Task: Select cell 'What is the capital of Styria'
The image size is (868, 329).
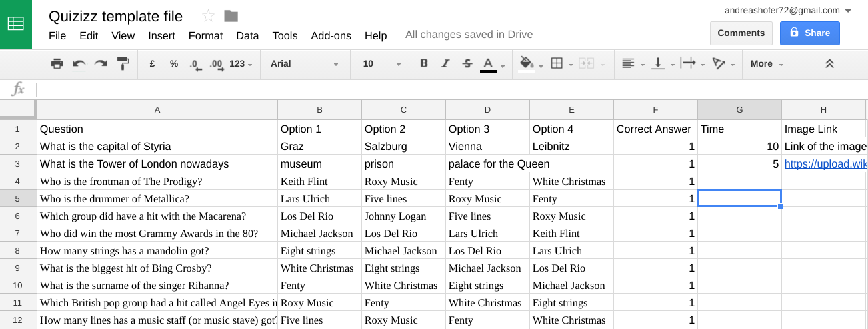Action: tap(157, 146)
